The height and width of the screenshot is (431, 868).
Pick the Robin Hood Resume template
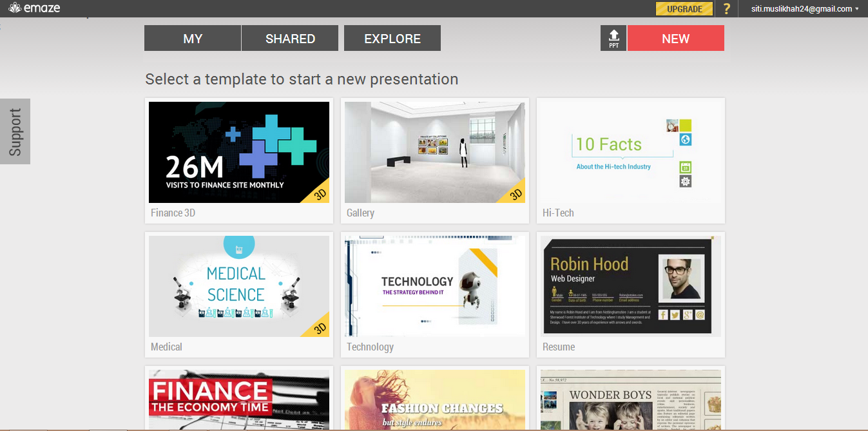coord(631,286)
